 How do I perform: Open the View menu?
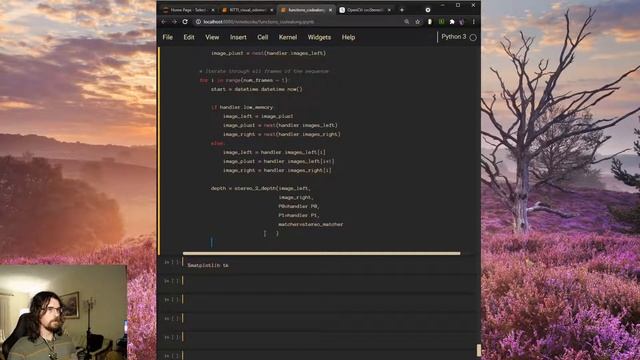click(212, 37)
